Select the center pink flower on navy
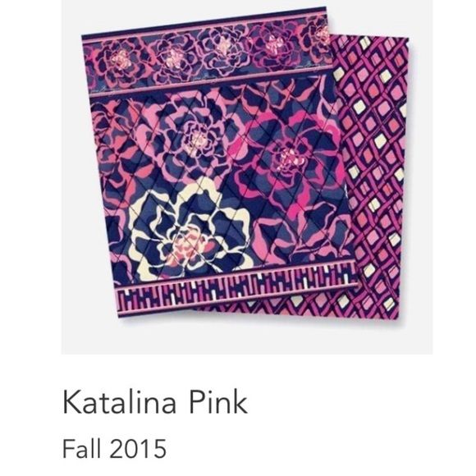This screenshot has width=476, height=476. (199, 140)
